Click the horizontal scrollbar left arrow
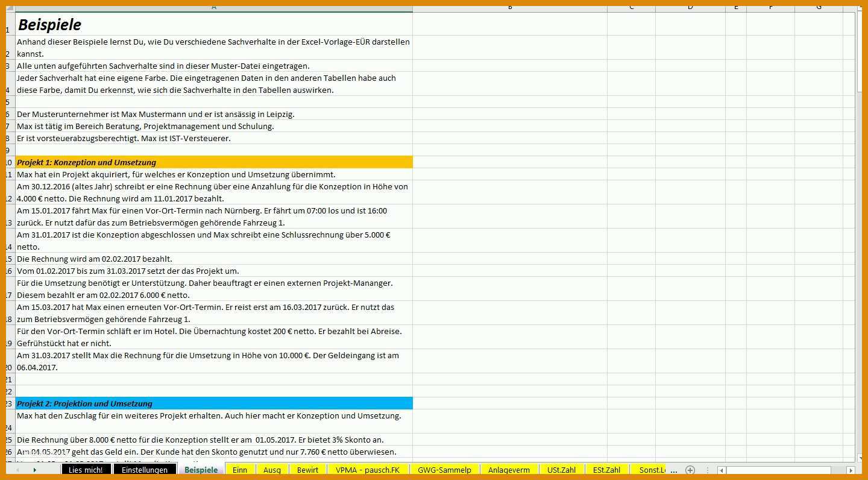This screenshot has height=480, width=868. pos(721,470)
